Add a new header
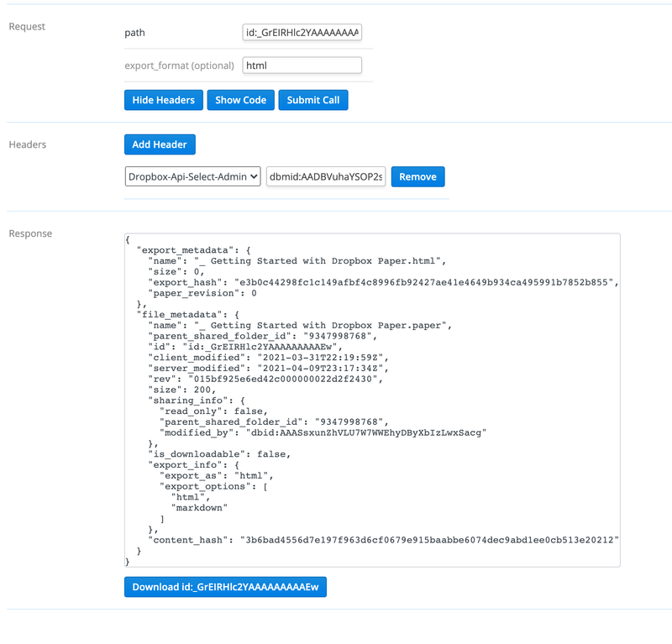 coord(160,144)
